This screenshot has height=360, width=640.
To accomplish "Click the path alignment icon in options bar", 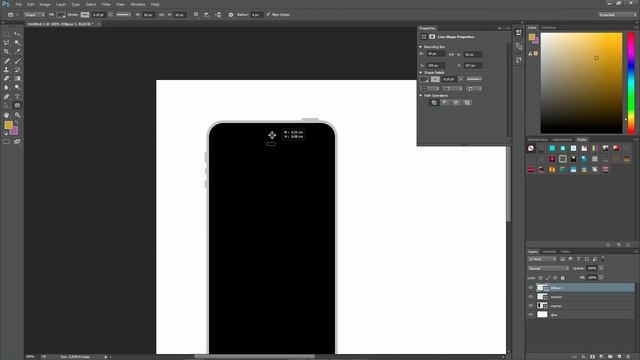I will (207, 15).
